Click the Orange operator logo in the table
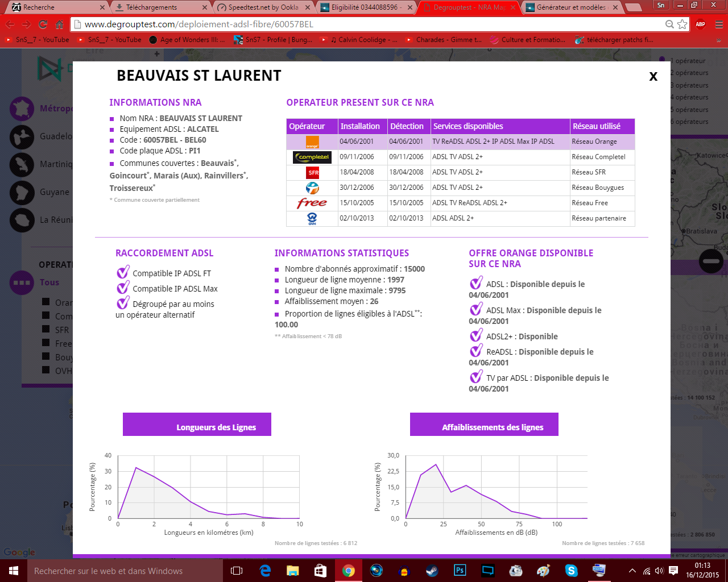The width and height of the screenshot is (728, 582). pyautogui.click(x=312, y=142)
